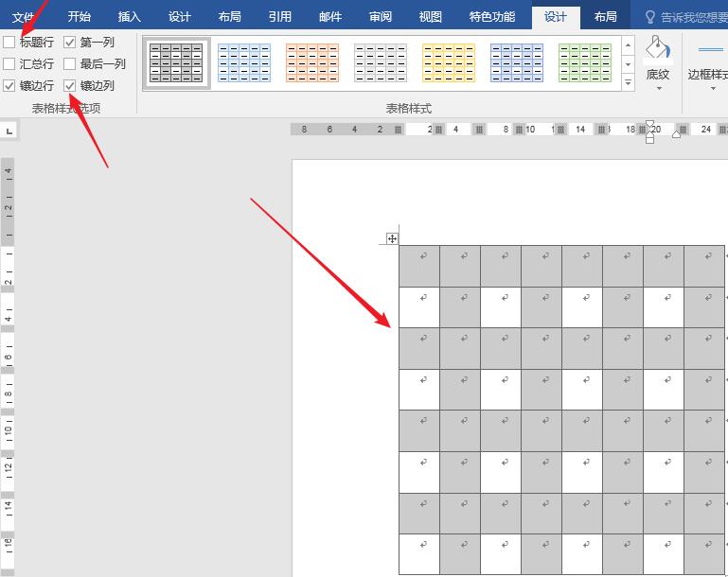Open the 布局 tab next to 引用
The image size is (728, 577).
point(229,17)
